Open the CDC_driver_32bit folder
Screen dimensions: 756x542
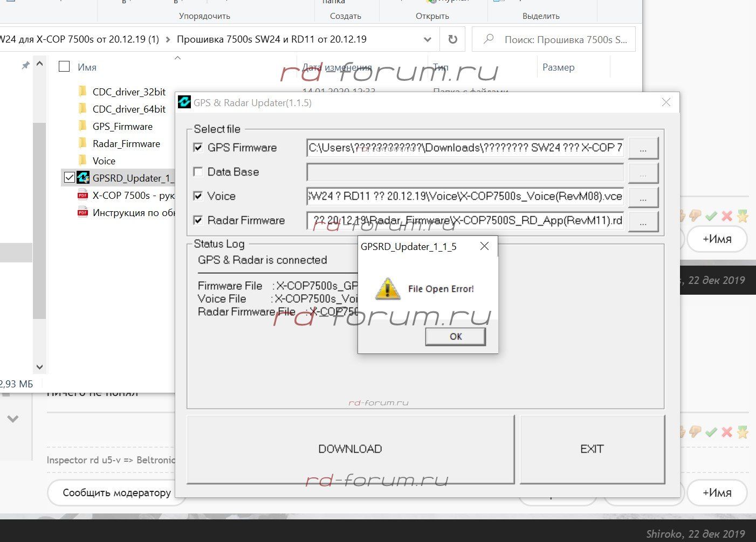pos(129,92)
